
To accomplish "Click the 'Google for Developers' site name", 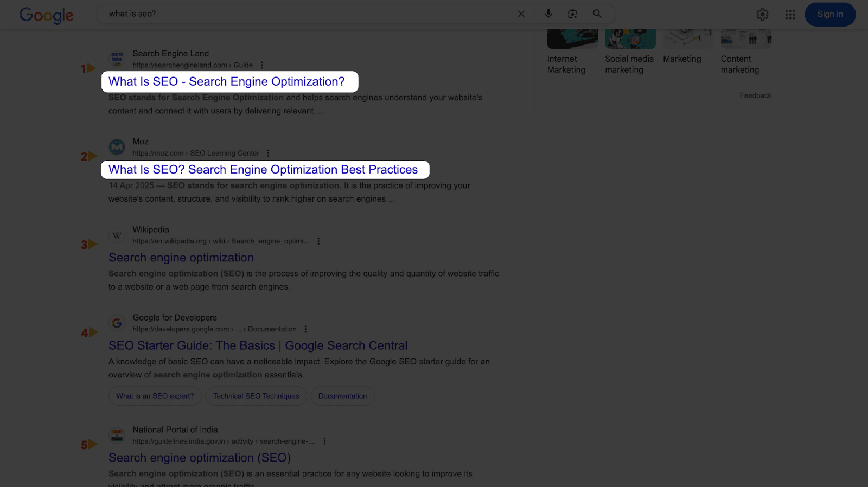I will click(x=175, y=318).
